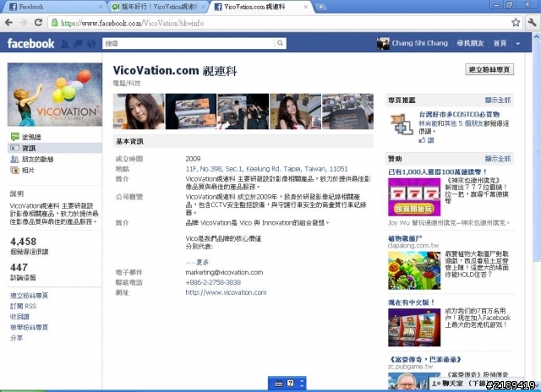Click the browser back arrow

pyautogui.click(x=9, y=23)
